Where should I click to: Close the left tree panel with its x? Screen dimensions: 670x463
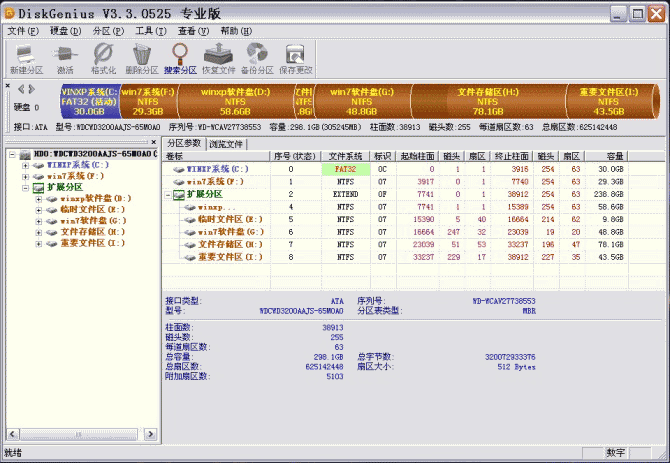tap(154, 142)
